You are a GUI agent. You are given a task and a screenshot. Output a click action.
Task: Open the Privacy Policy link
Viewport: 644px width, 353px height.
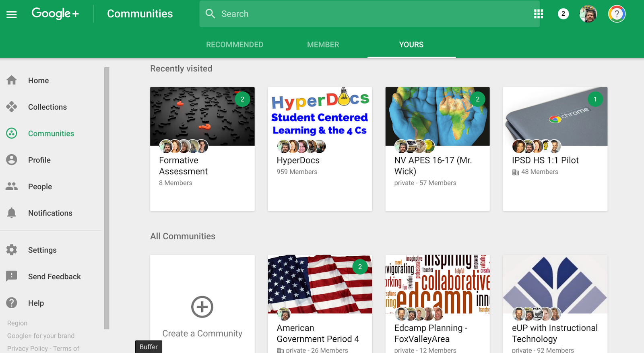coord(27,349)
